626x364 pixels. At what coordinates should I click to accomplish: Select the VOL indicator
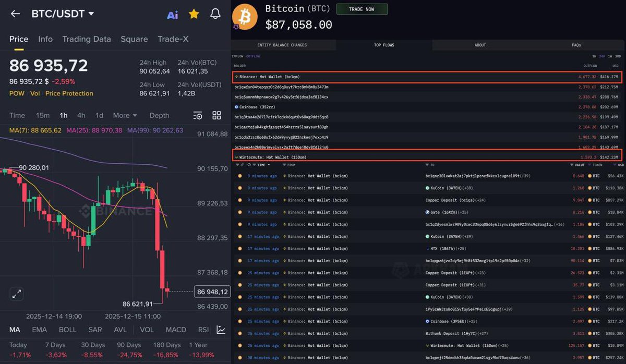pos(147,330)
